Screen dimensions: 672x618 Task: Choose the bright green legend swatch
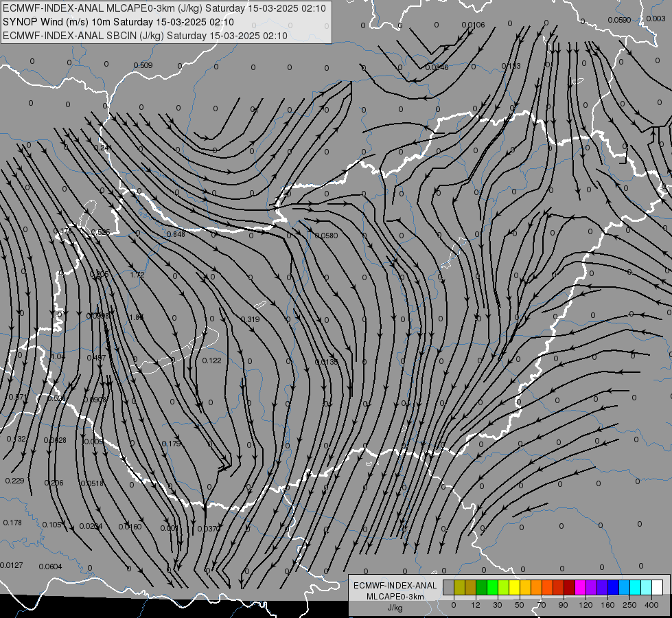pos(493,587)
